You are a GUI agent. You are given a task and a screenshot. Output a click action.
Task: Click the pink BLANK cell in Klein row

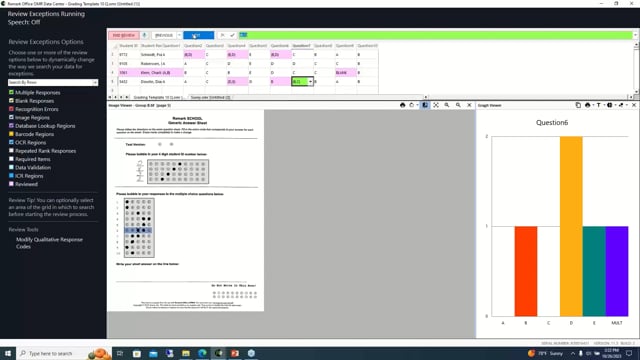[x=345, y=73]
